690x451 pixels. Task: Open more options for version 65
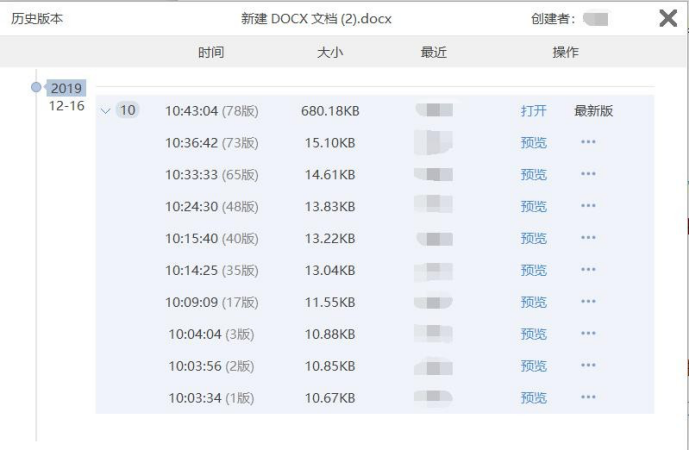pyautogui.click(x=588, y=175)
